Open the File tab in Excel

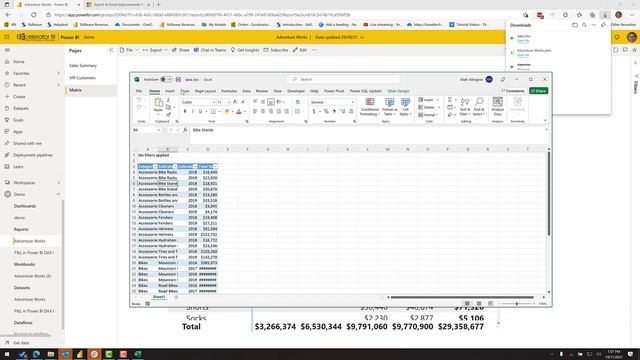pos(139,91)
